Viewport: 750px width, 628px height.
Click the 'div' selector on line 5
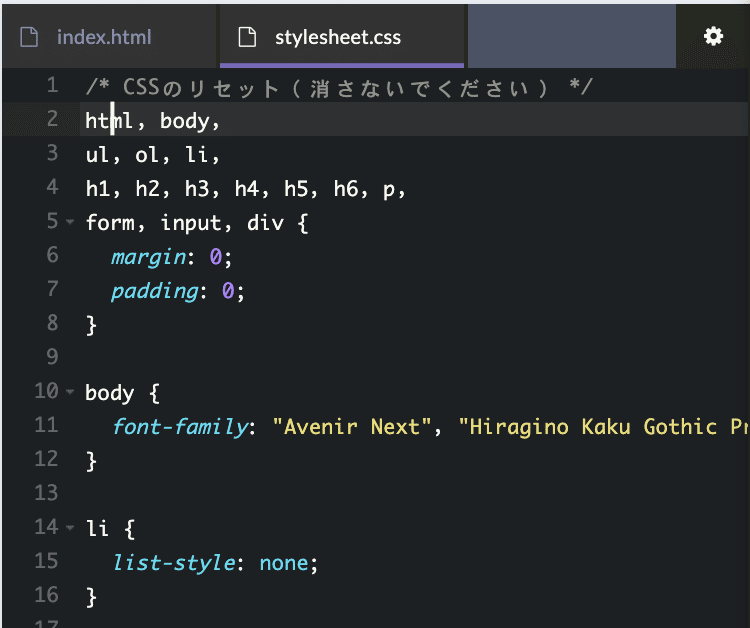[x=265, y=223]
